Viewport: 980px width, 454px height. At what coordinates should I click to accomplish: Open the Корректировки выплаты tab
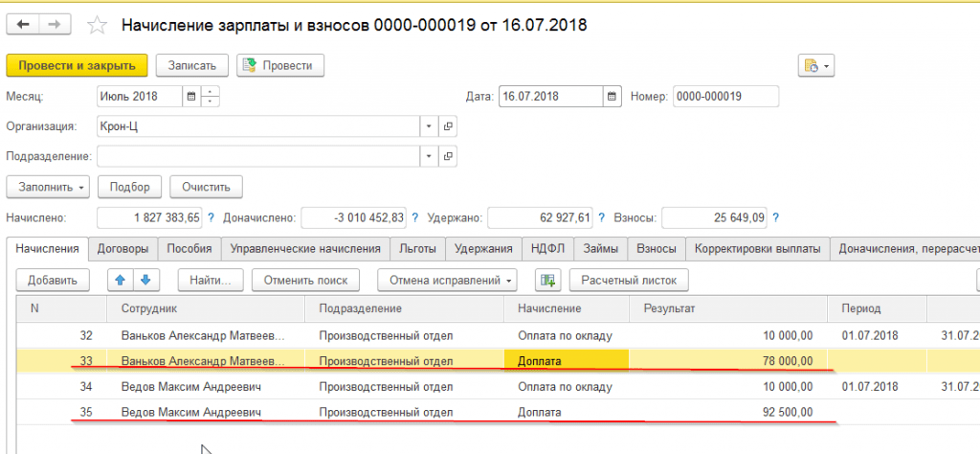(758, 248)
